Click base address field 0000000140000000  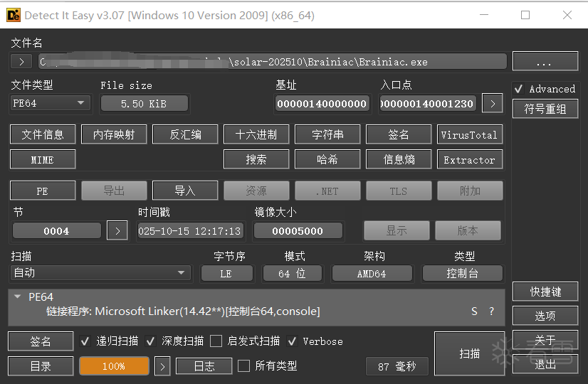coord(322,103)
